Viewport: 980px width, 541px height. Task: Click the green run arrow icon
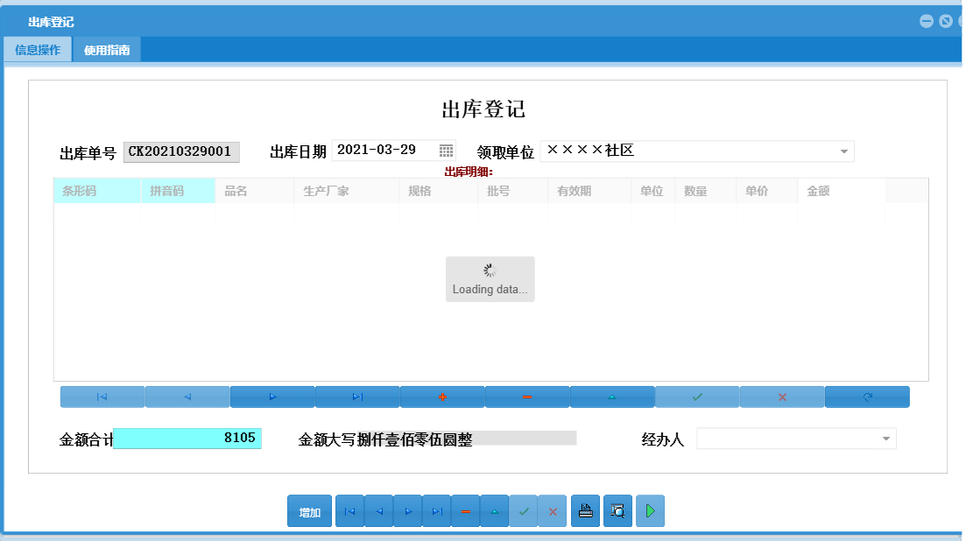click(650, 510)
